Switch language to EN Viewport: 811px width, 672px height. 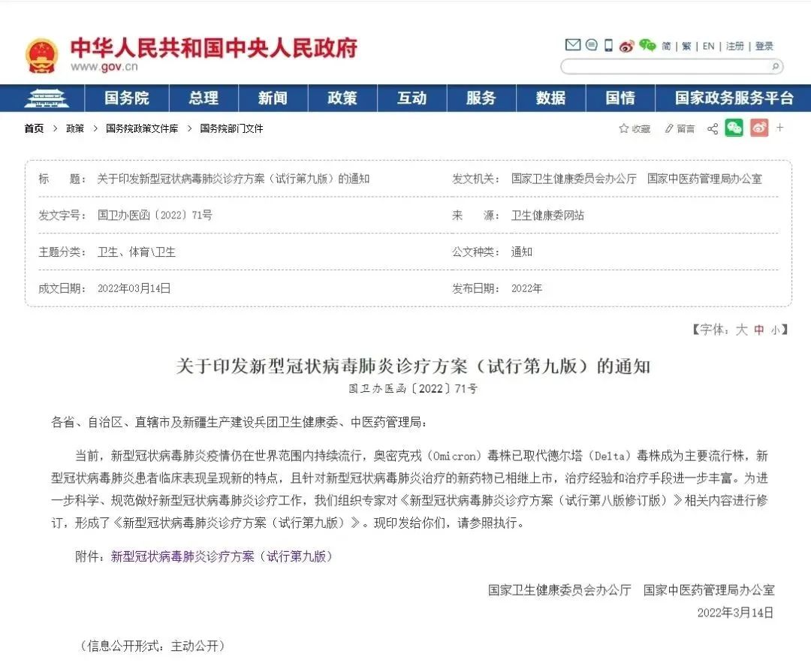click(709, 46)
